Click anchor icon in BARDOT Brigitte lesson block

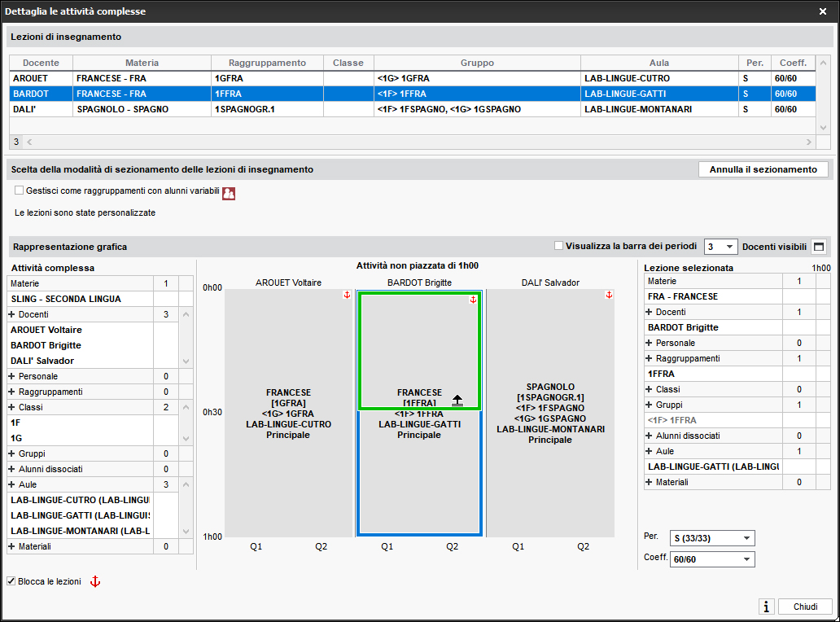(x=473, y=300)
